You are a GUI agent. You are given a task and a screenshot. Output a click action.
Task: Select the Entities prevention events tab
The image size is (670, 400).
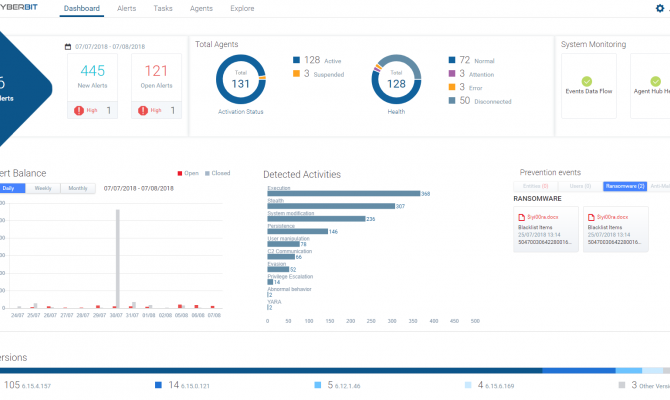point(535,186)
